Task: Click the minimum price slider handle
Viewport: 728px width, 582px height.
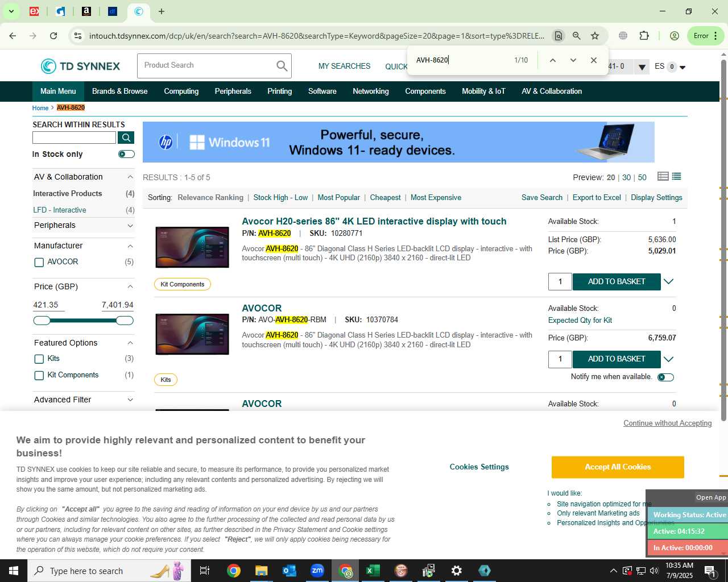Action: point(42,321)
